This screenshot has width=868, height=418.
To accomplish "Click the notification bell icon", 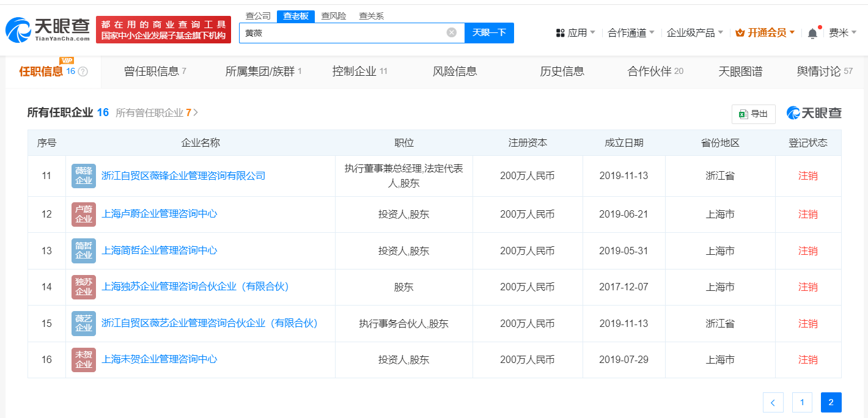I will pos(812,33).
